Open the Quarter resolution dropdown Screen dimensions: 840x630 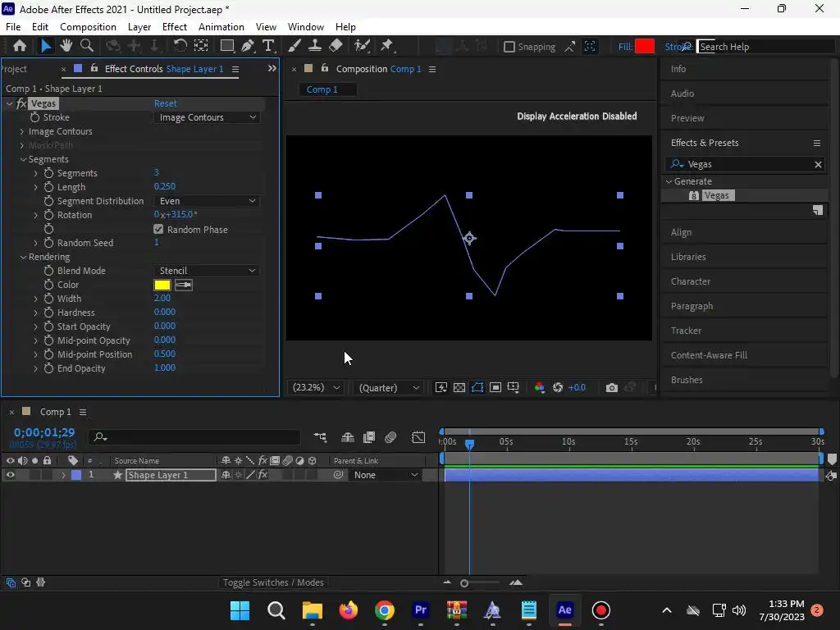[x=389, y=387]
